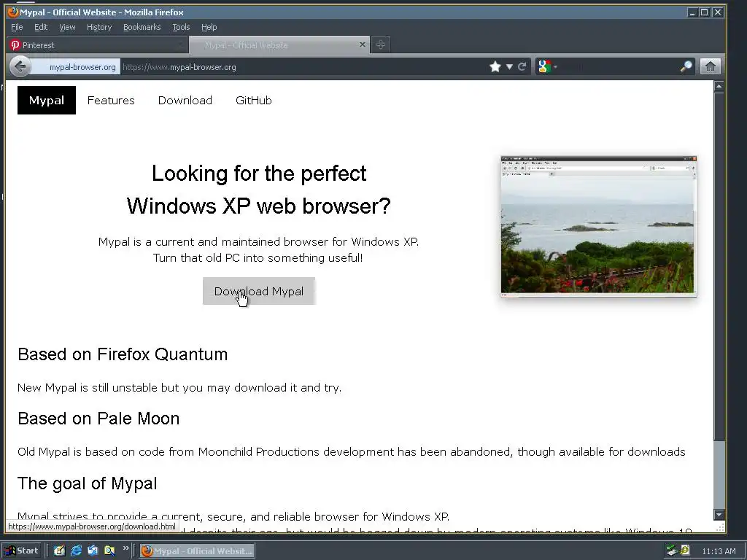Open the Tools menu
Image resolution: width=747 pixels, height=560 pixels.
[x=181, y=27]
